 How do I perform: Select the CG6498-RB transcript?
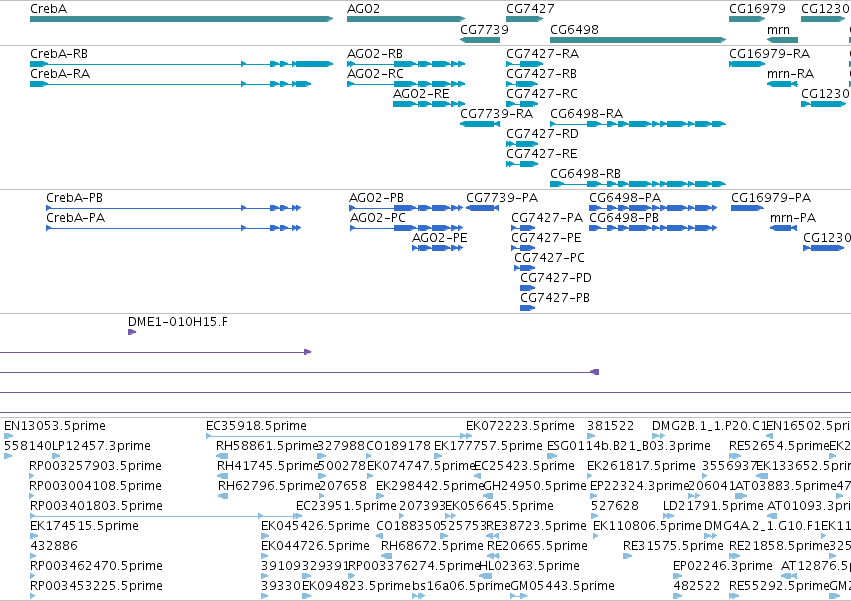pos(638,184)
